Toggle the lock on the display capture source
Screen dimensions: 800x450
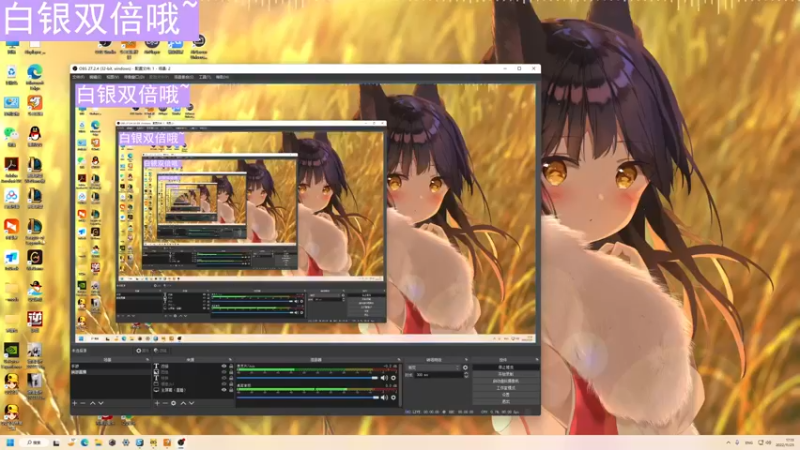(231, 390)
